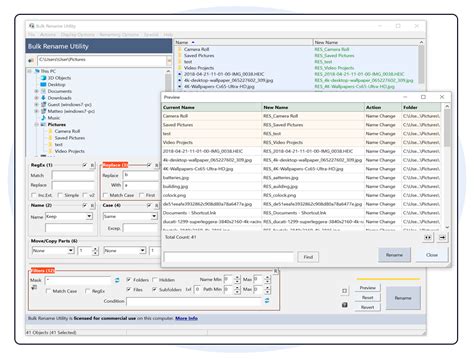Open the Case dropdown showing Same

coord(154,216)
